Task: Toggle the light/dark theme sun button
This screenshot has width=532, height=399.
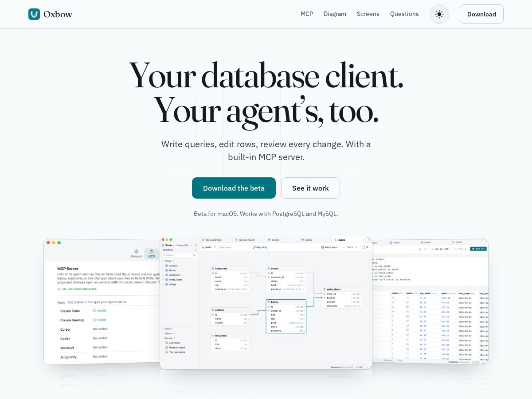Action: (x=439, y=14)
